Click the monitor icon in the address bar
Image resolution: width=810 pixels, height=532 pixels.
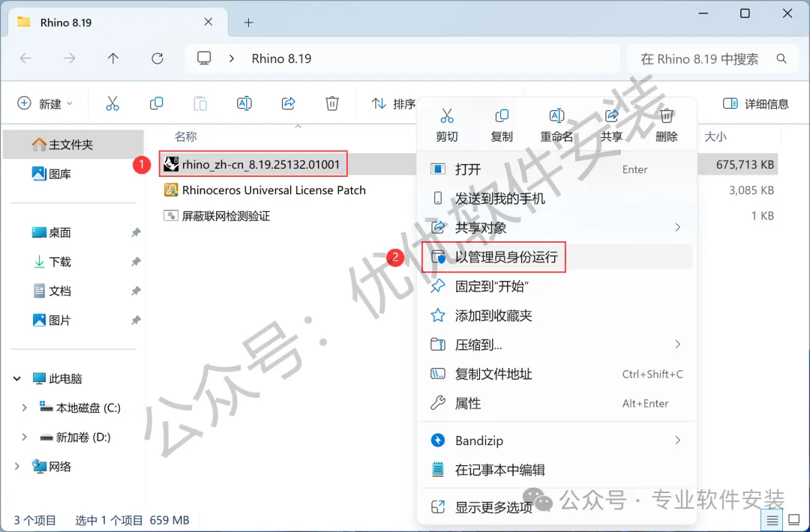point(204,58)
